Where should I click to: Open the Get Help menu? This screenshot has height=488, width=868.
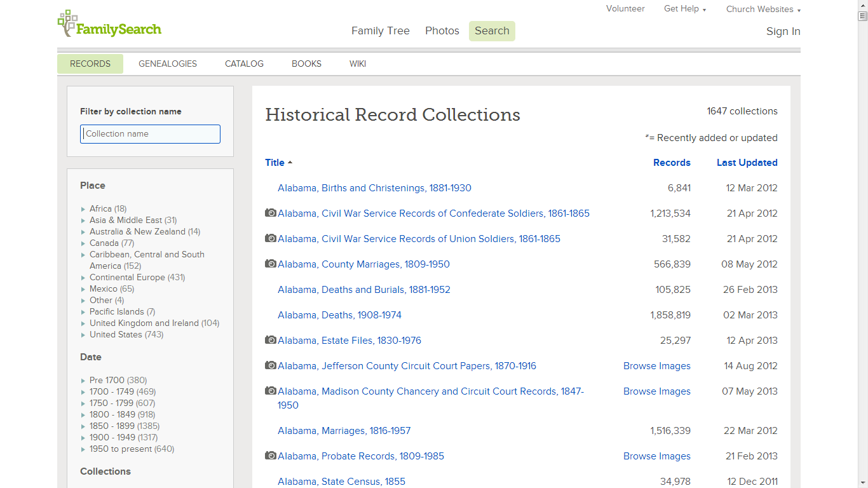[684, 9]
